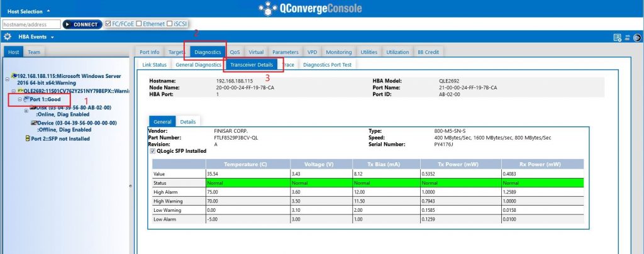The image size is (644, 254).
Task: Open the Virtual tab
Action: [x=256, y=52]
